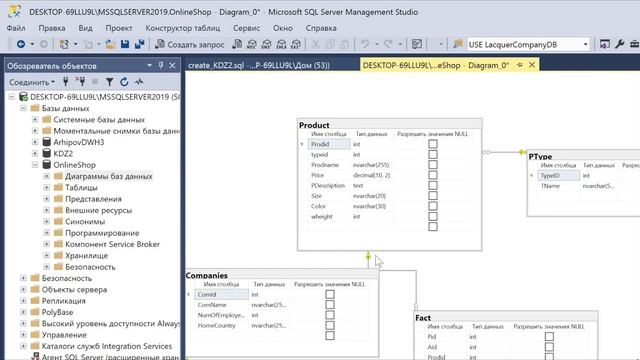Open the Вид menu

click(x=85, y=28)
